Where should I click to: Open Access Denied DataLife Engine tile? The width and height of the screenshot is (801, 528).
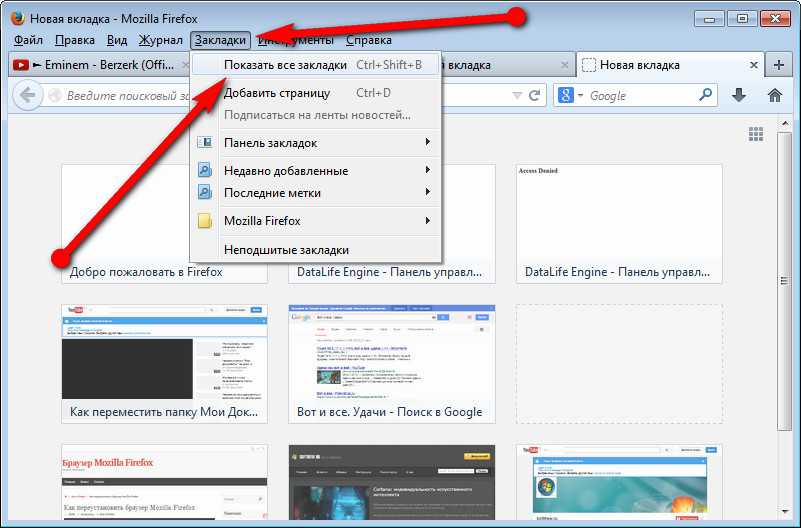point(619,224)
